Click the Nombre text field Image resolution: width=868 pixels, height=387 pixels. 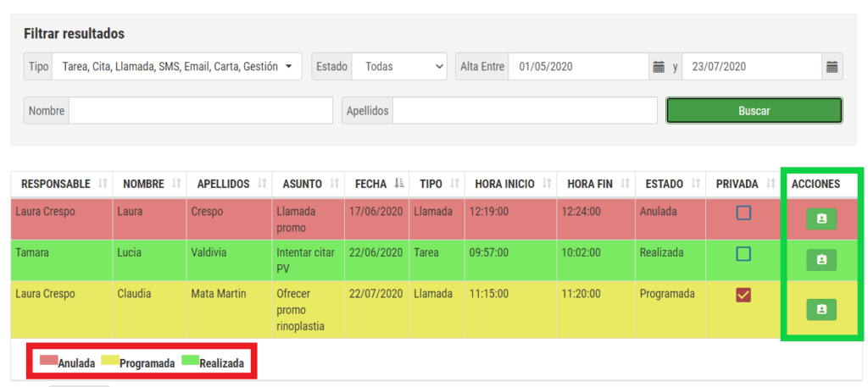[x=200, y=110]
